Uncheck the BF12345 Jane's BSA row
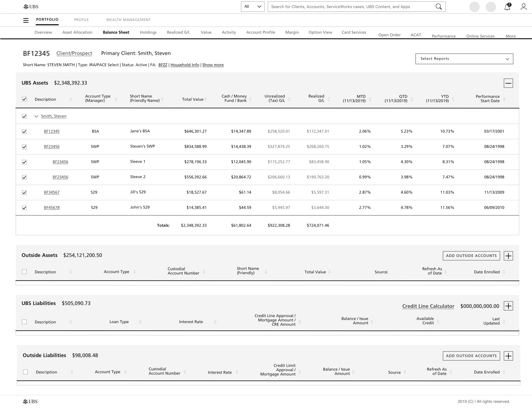532x408 pixels. point(24,132)
